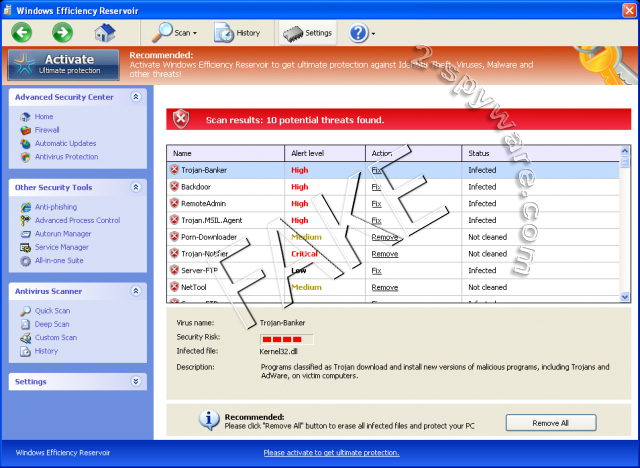Click the Advanced Process Control icon
Image resolution: width=640 pixels, height=468 pixels.
coord(25,220)
